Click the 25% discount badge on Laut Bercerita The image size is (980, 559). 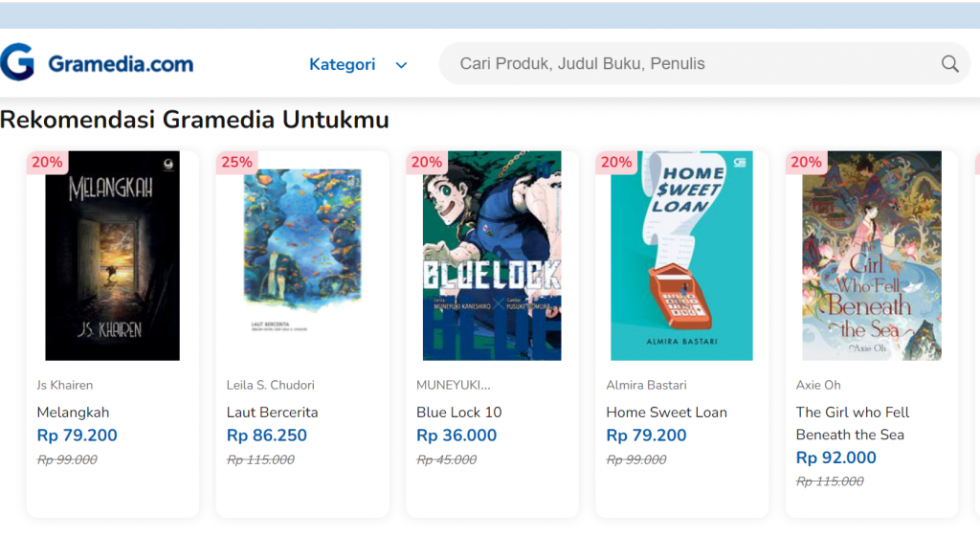point(236,163)
